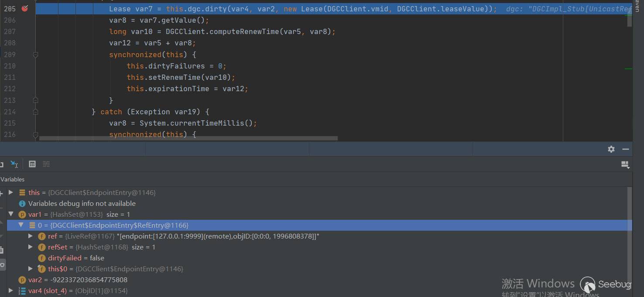Click line number 207 in the gutter

click(x=10, y=31)
